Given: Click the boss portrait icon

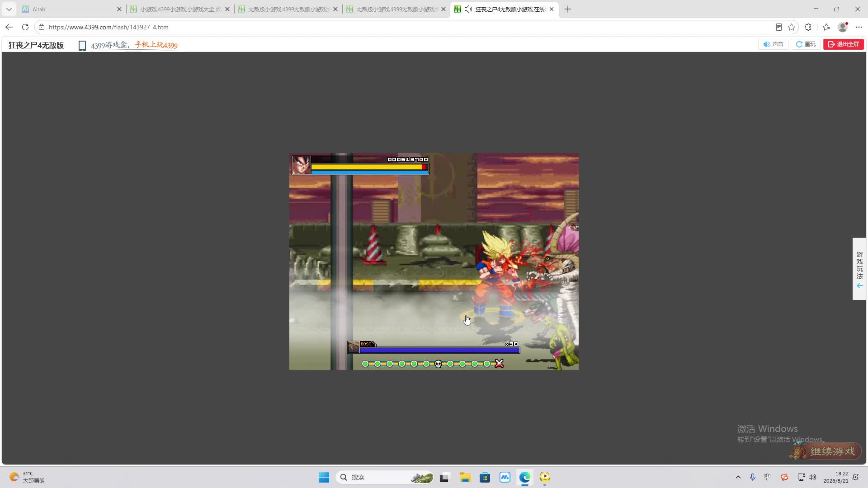Looking at the screenshot, I should click(x=354, y=347).
